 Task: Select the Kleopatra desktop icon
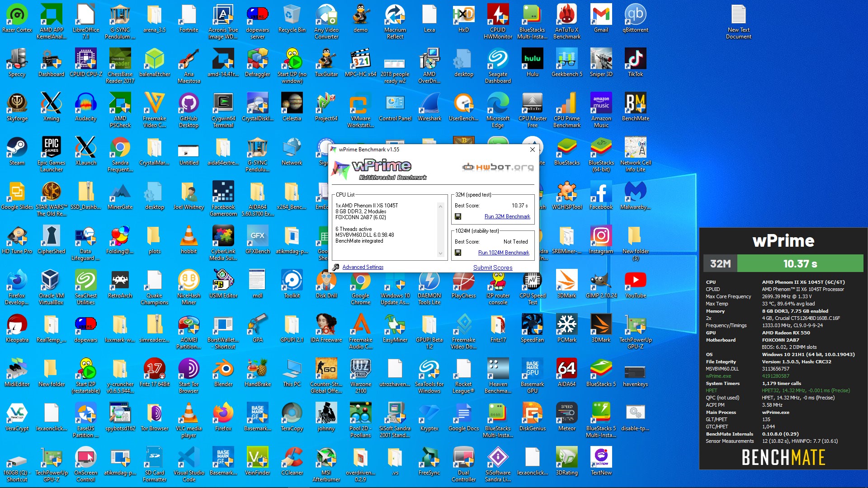click(17, 329)
